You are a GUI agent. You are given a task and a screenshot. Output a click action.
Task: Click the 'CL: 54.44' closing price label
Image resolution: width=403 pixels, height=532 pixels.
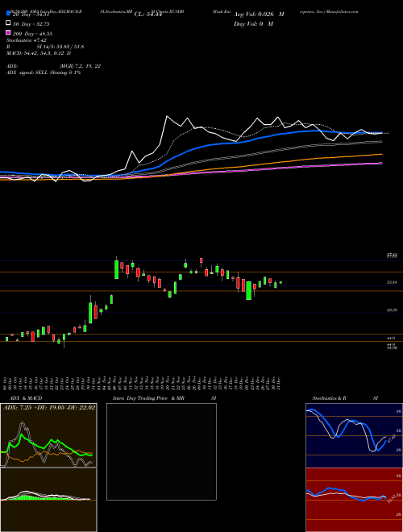(x=147, y=15)
